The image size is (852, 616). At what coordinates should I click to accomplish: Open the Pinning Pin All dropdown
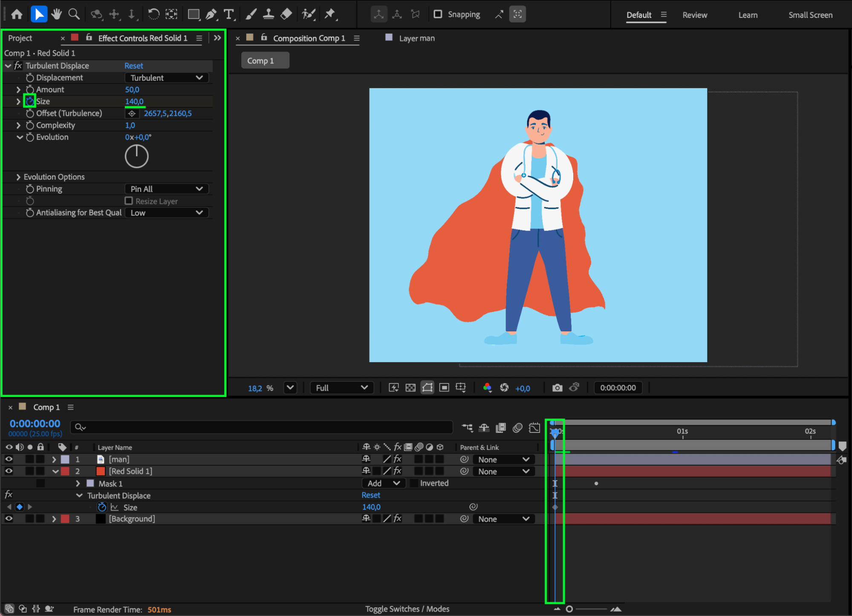pos(167,189)
